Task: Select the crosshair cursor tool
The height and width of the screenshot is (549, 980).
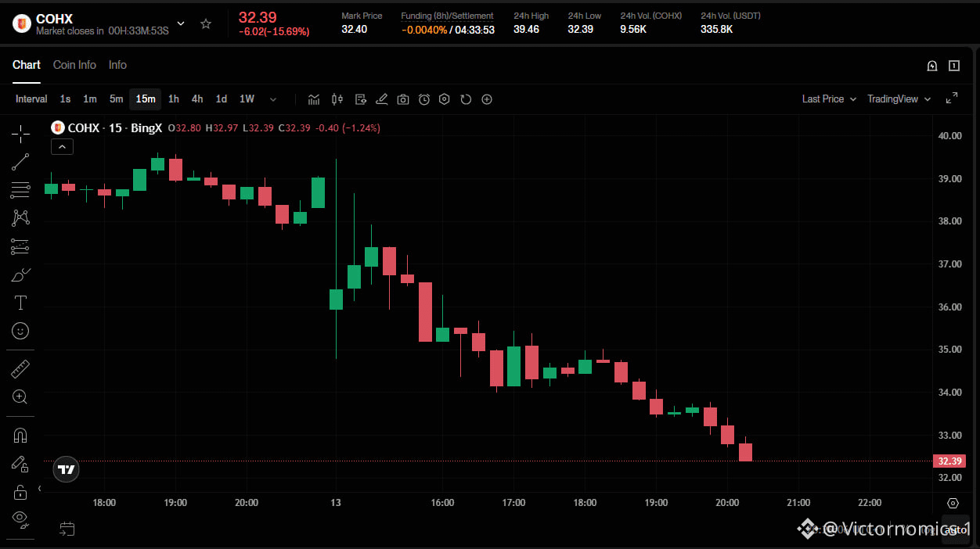Action: click(21, 134)
